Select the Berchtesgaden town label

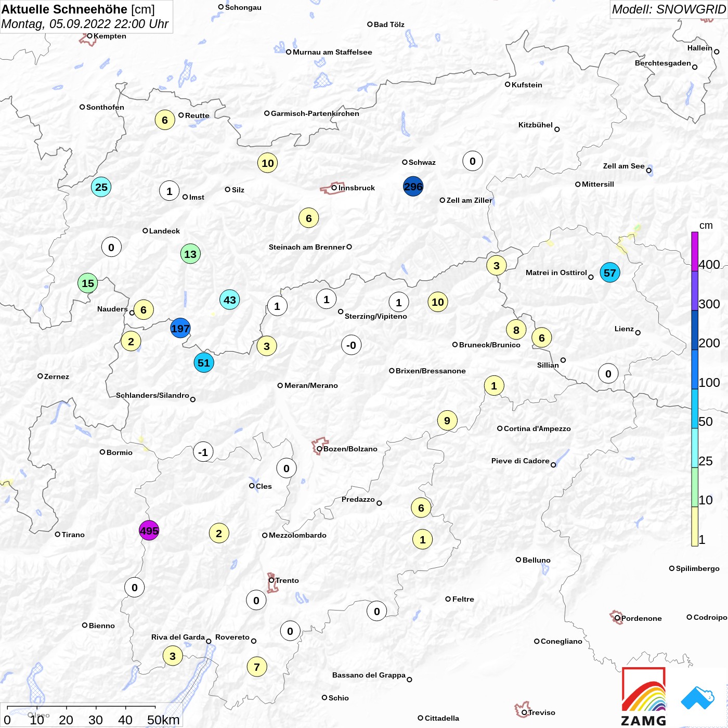coord(663,63)
